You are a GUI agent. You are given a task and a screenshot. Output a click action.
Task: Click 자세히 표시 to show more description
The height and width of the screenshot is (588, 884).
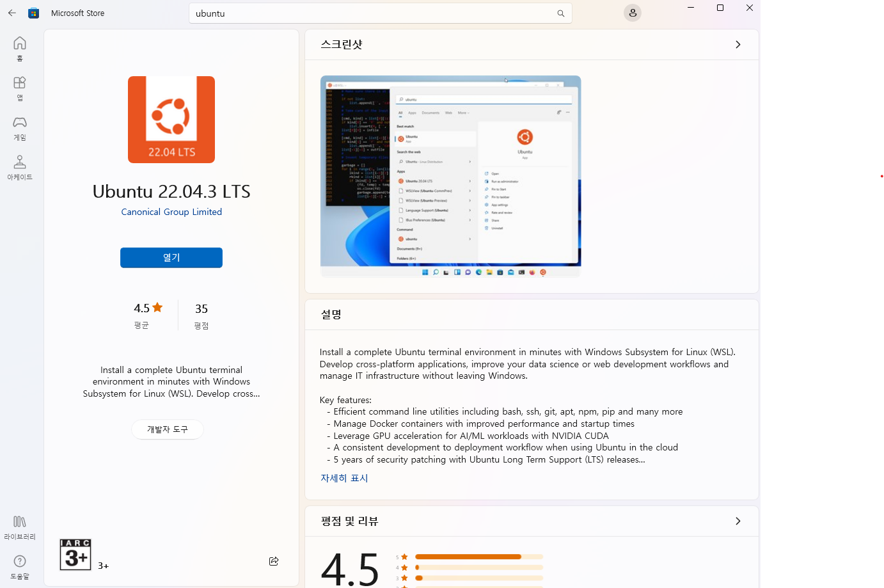[344, 478]
